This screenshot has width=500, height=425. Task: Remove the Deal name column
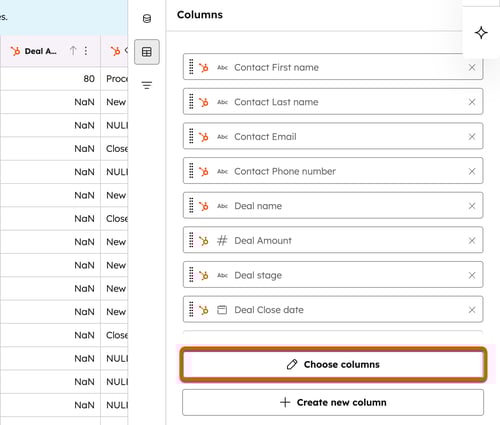(472, 206)
